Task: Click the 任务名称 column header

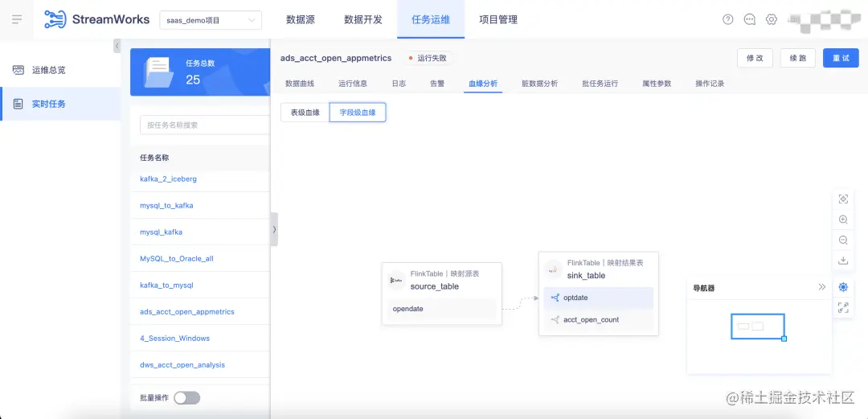Action: pos(154,158)
